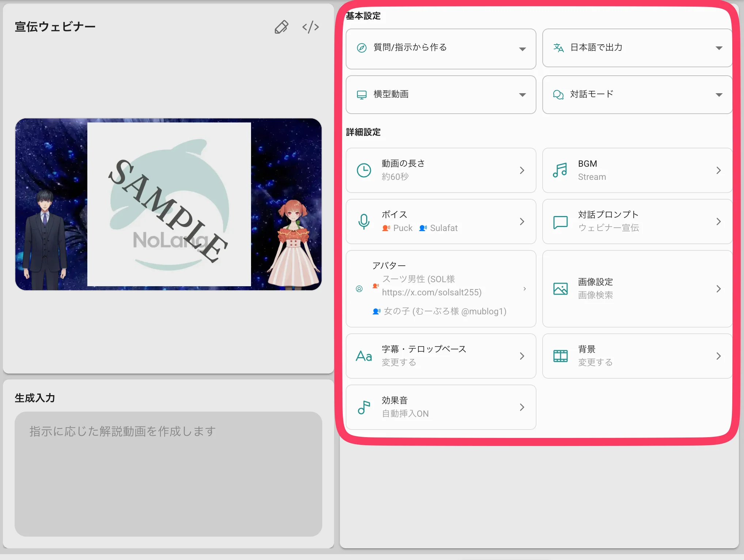Click the blue speaker icon beside Sulafat
Viewport: 744px width, 560px height.
pos(423,228)
